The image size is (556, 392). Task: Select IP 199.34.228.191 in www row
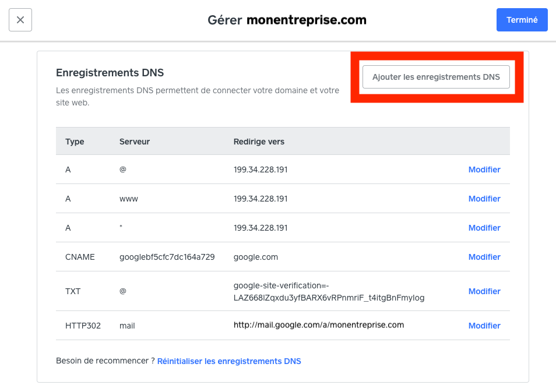[x=261, y=199]
